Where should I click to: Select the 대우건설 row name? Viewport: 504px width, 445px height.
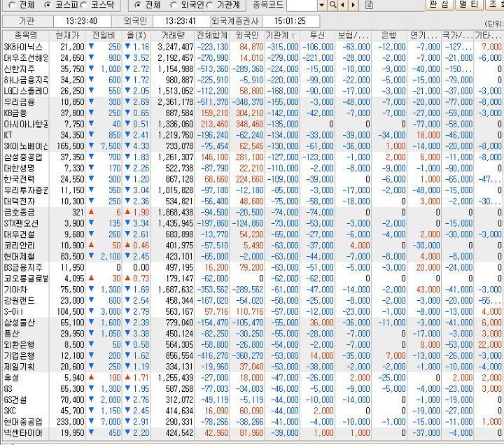(x=19, y=234)
